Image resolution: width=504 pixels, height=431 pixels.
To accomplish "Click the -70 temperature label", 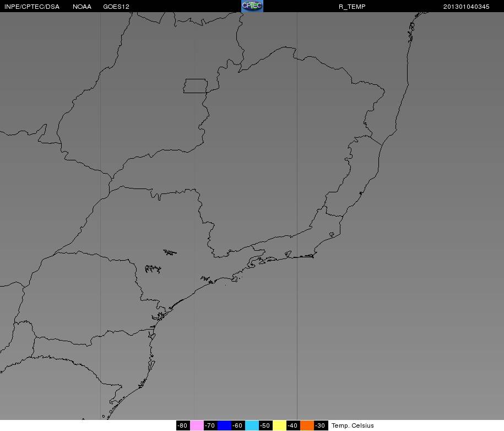I will pyautogui.click(x=210, y=425).
